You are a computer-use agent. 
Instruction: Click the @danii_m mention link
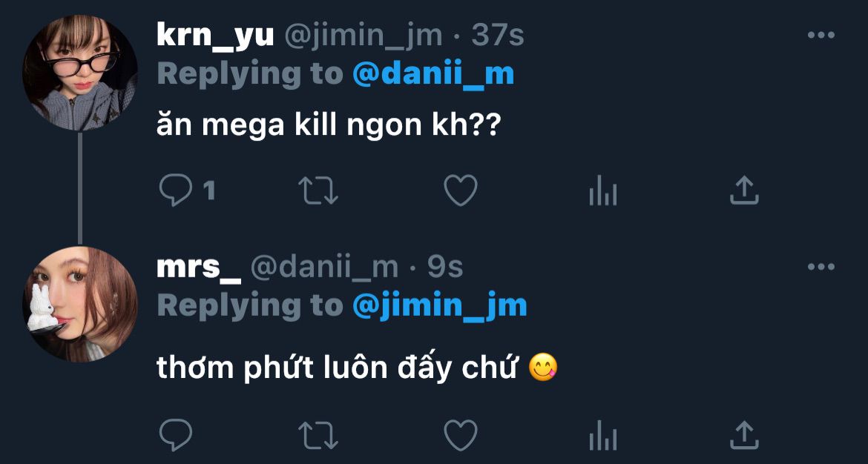(433, 74)
